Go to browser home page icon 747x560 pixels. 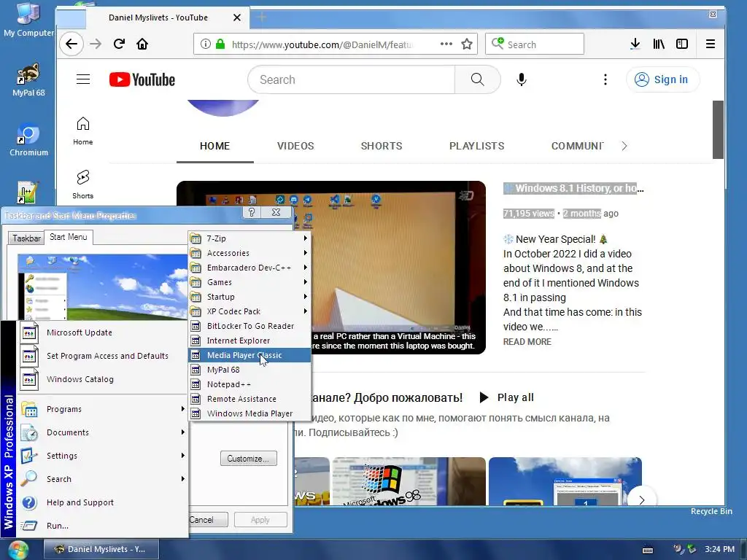[142, 44]
